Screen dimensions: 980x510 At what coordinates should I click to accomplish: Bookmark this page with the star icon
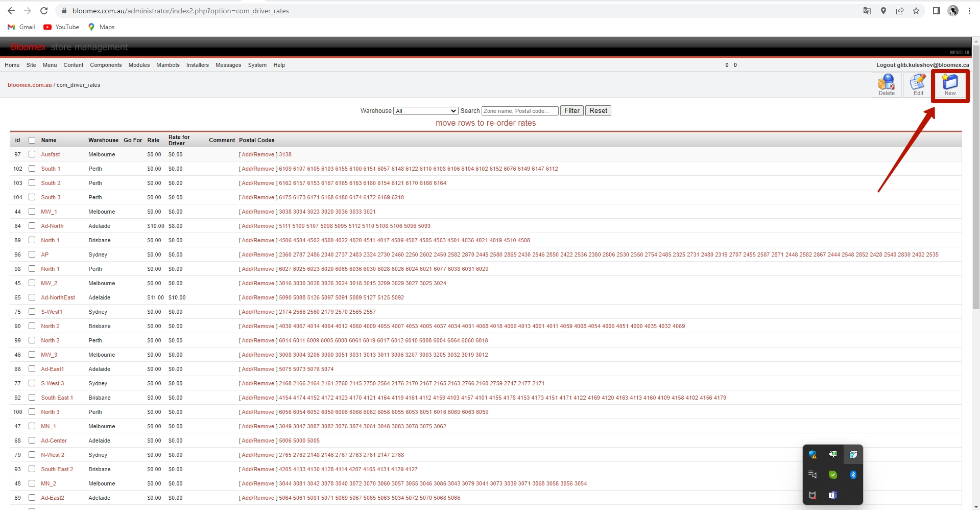916,11
